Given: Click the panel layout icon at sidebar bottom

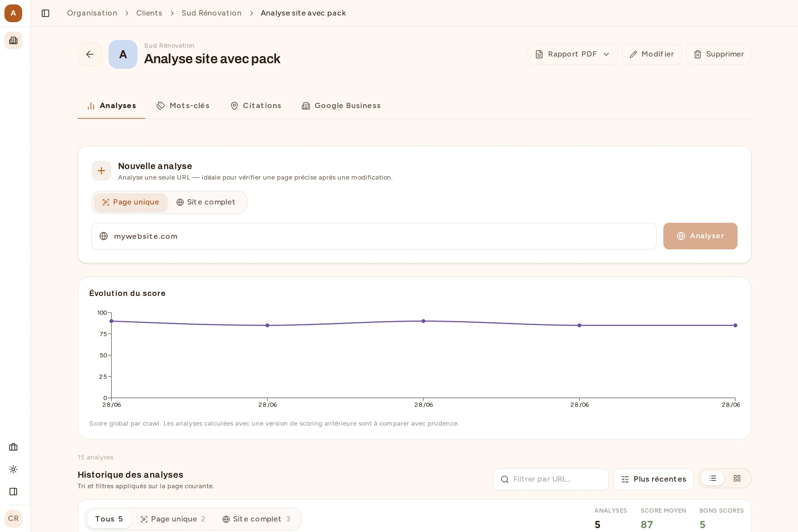Looking at the screenshot, I should click(x=13, y=492).
